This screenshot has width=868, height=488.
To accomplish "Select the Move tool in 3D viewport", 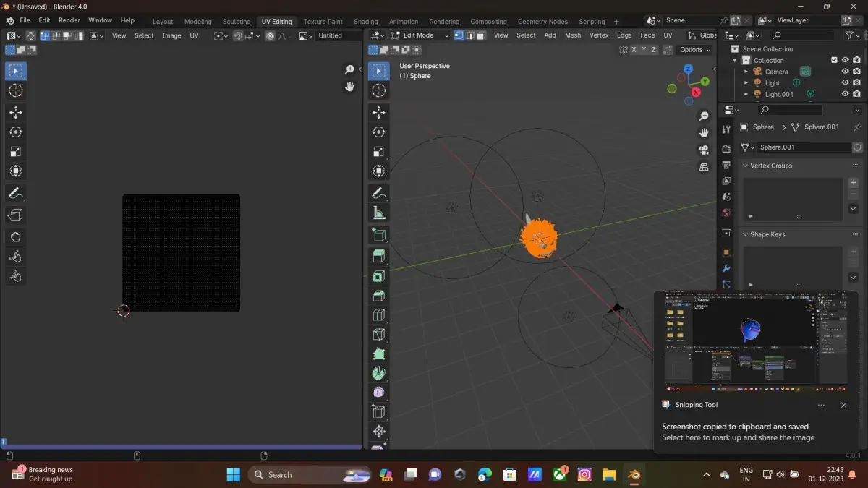I will click(x=378, y=113).
